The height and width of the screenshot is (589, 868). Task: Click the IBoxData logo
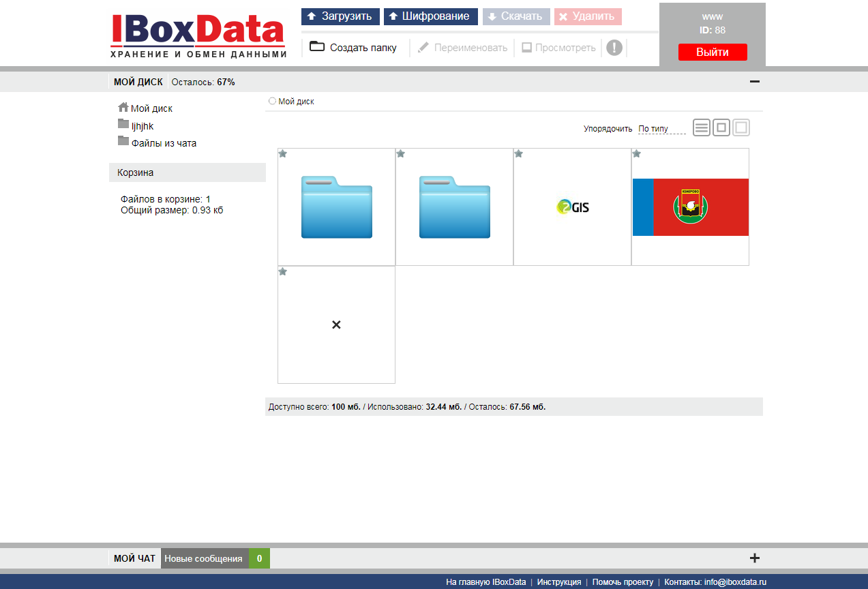[198, 35]
